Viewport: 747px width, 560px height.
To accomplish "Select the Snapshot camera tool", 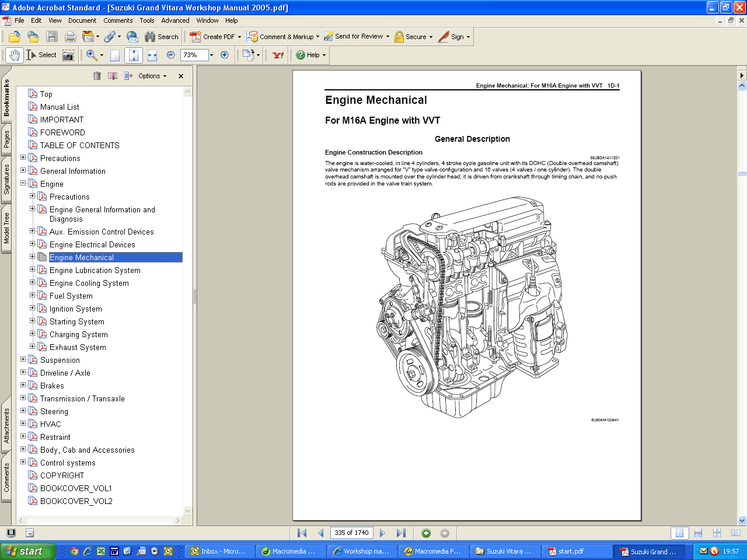I will click(x=68, y=55).
